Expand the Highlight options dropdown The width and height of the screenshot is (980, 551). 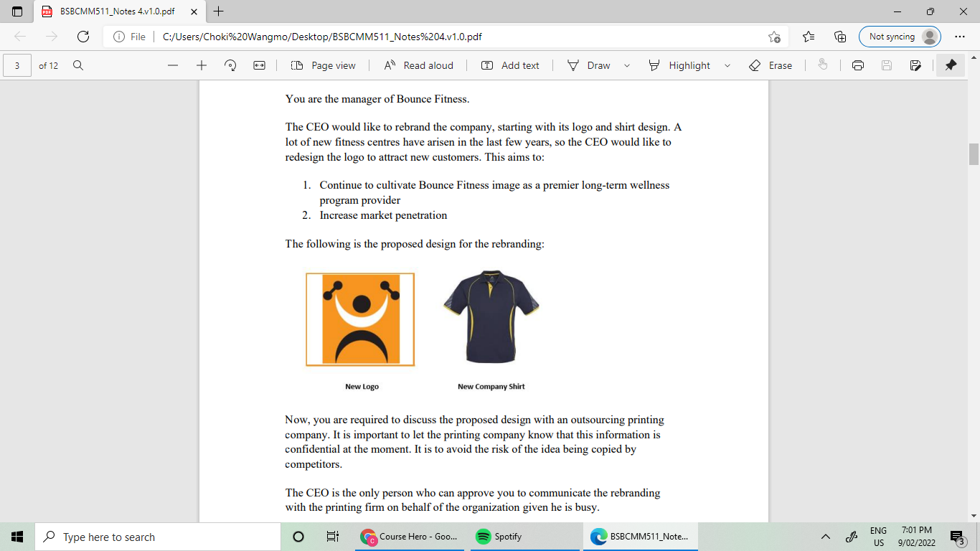(x=727, y=65)
